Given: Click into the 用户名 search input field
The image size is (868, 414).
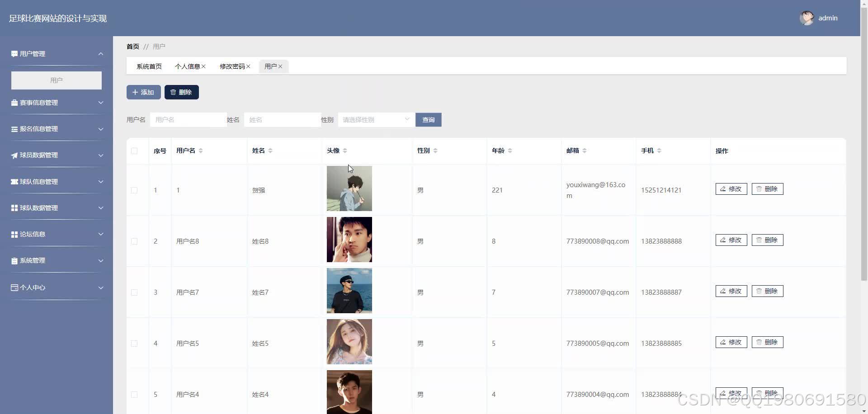Looking at the screenshot, I should pyautogui.click(x=189, y=120).
